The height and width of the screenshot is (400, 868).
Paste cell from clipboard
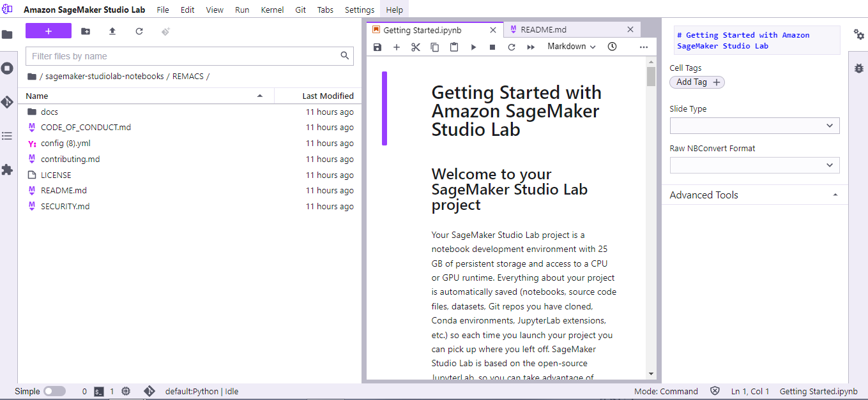click(x=454, y=47)
